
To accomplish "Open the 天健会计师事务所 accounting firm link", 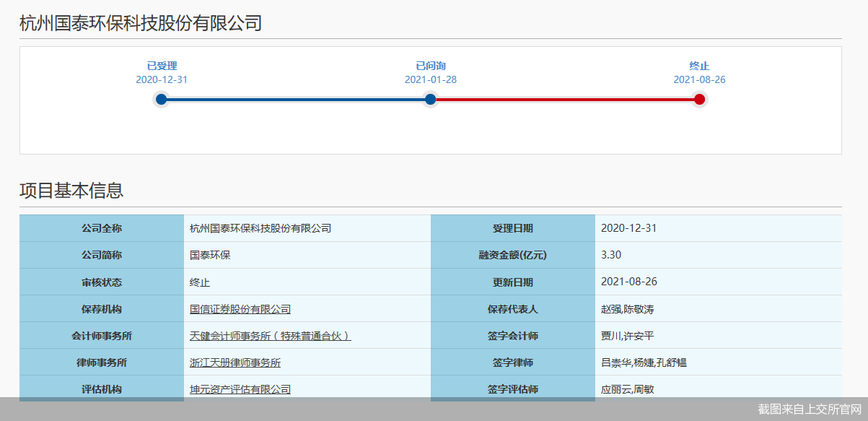I will coord(271,336).
